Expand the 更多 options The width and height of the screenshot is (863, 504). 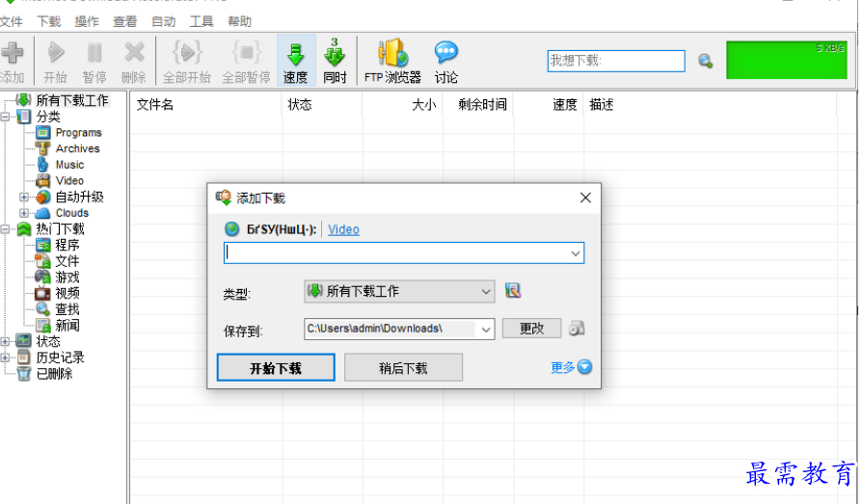point(571,367)
